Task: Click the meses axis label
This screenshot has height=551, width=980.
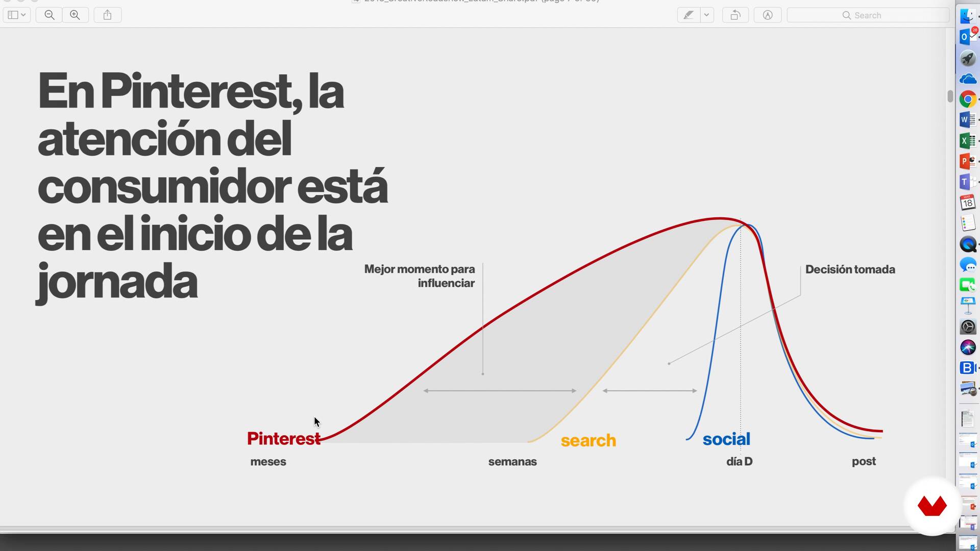Action: tap(268, 462)
